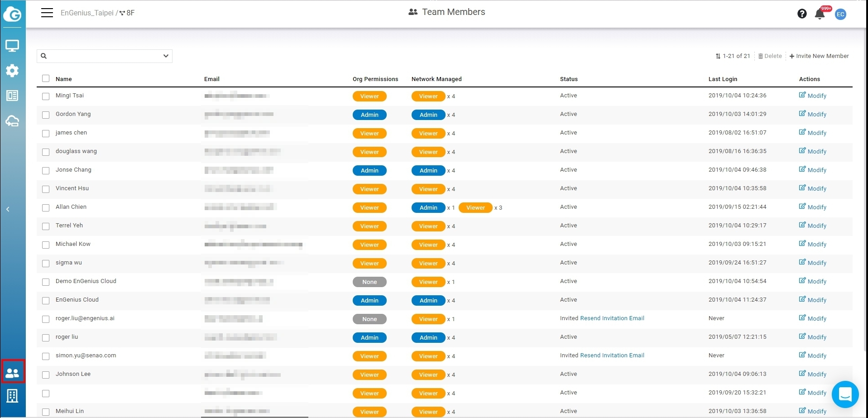Open the monitor dashboard sidebar icon
Screen dimensions: 868x418
(12, 46)
